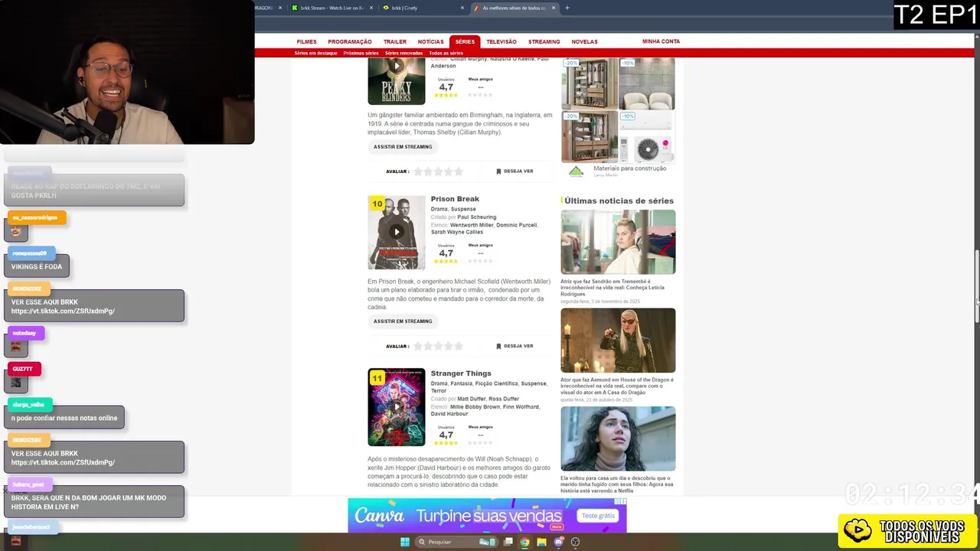Click the TODOS OS VODS DISPONÍVEIS banner
Viewport: 980px width, 551px height.
[x=908, y=531]
